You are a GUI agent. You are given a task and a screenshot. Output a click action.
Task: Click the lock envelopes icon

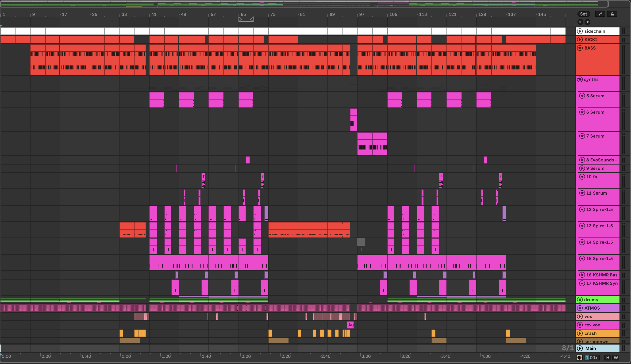tap(612, 14)
